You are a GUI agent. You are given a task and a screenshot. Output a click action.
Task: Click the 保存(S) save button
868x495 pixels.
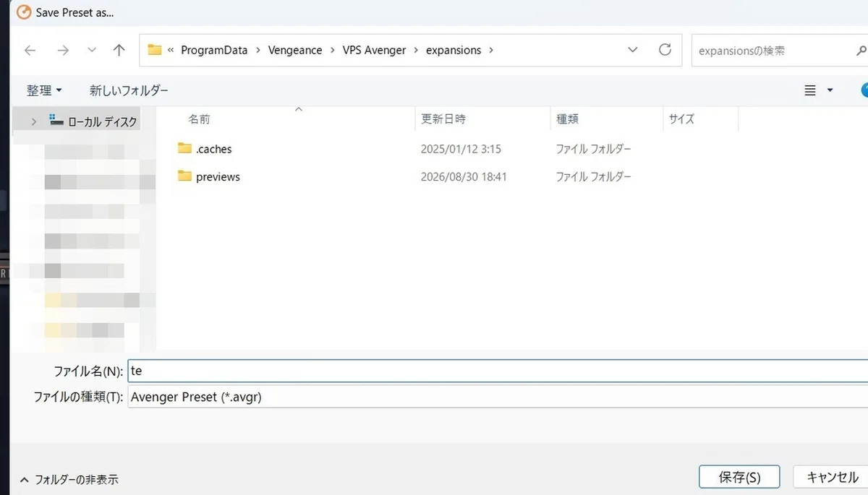739,477
